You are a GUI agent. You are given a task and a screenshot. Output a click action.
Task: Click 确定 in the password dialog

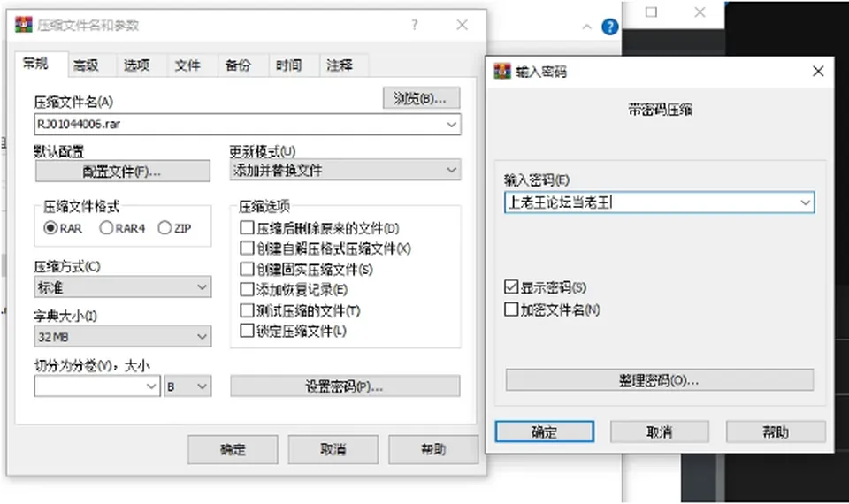pyautogui.click(x=544, y=431)
